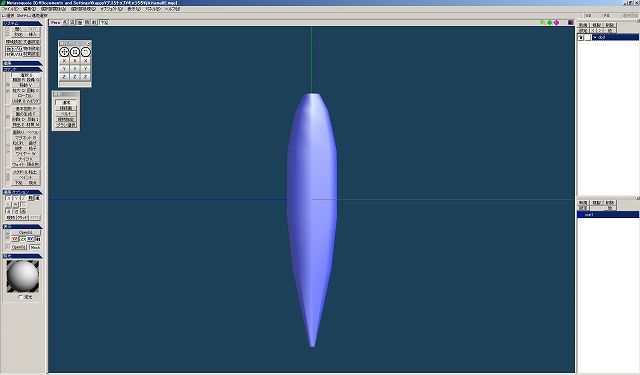Toggle X axis in the edit options panel
This screenshot has height=375, width=640.
coord(9,198)
